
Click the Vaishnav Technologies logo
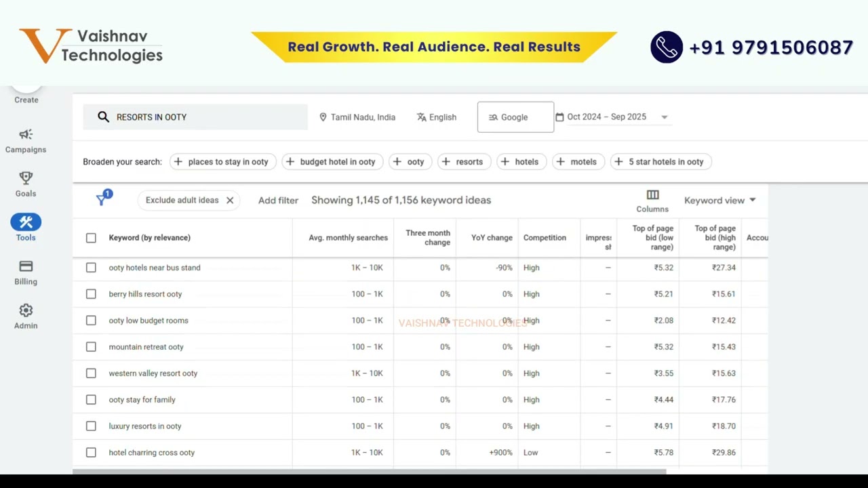91,46
